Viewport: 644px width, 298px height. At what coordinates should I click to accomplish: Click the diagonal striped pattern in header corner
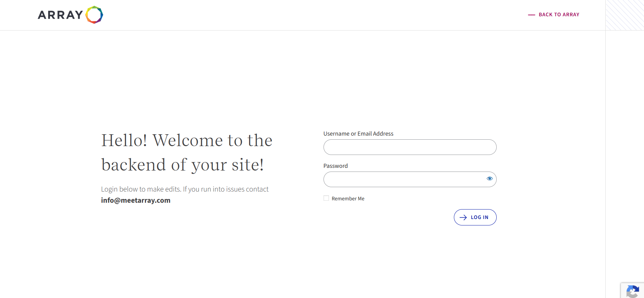[625, 15]
